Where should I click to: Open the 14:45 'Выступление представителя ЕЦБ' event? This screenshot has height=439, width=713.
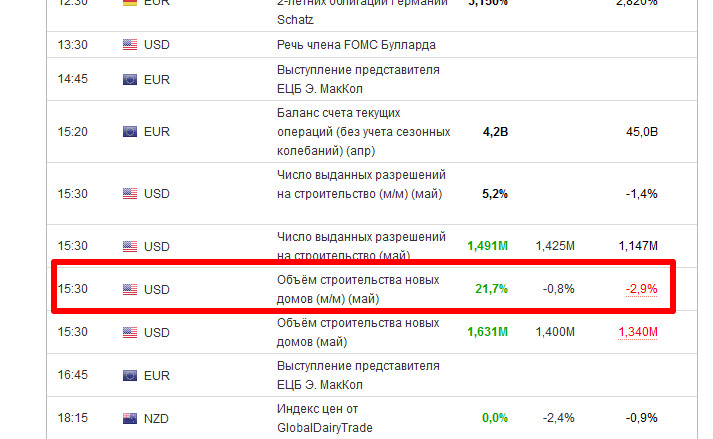(357, 78)
